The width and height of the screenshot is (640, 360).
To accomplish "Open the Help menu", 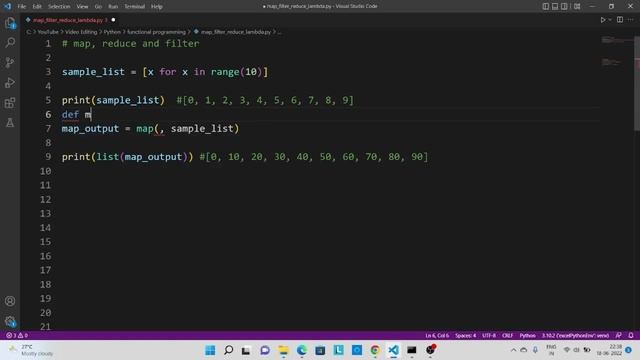I will pyautogui.click(x=157, y=7).
